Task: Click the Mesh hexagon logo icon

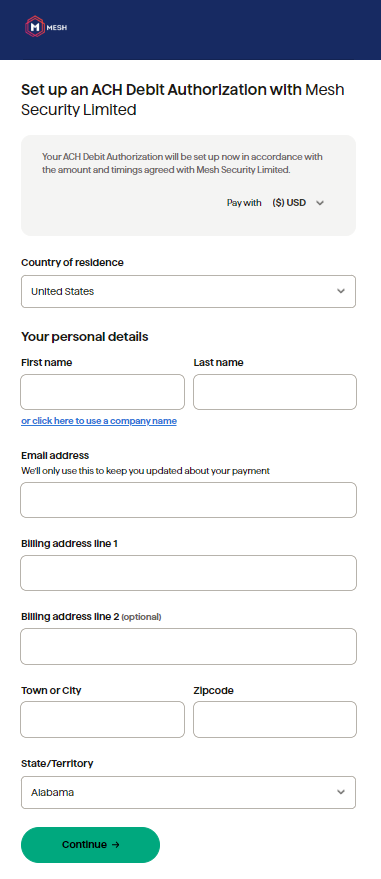Action: [35, 26]
